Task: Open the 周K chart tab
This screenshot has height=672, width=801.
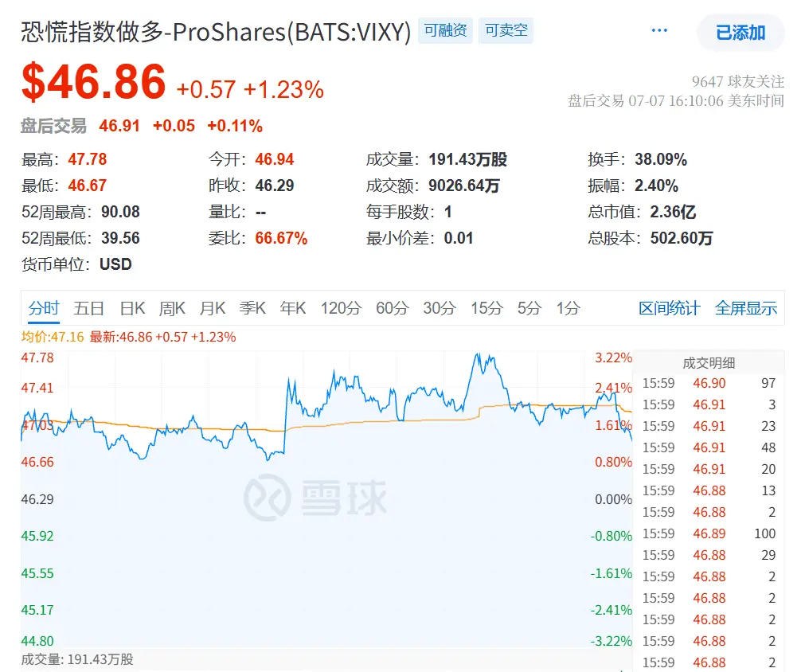Action: pos(172,308)
